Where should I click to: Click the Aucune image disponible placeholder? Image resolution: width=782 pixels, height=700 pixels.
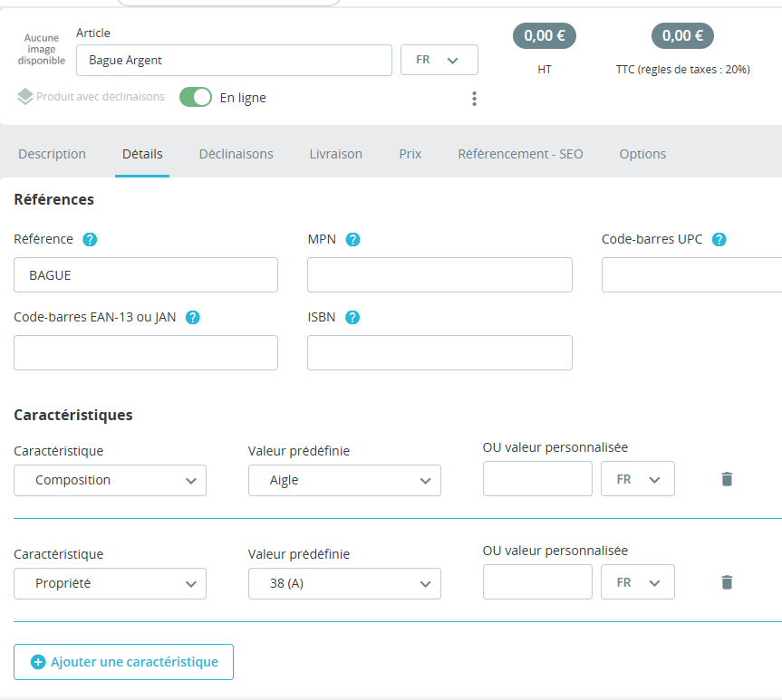coord(42,50)
